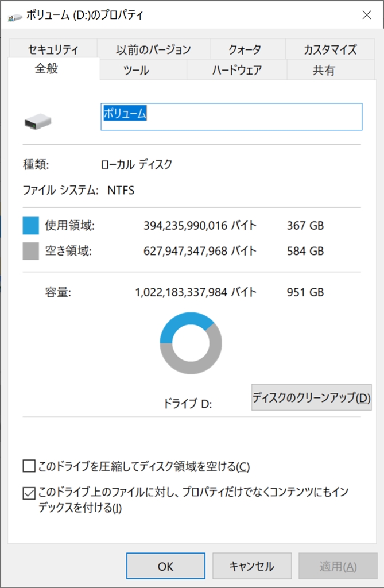Click the ボリューム (D:)のプロパティ window title
The width and height of the screenshot is (384, 588).
(85, 15)
